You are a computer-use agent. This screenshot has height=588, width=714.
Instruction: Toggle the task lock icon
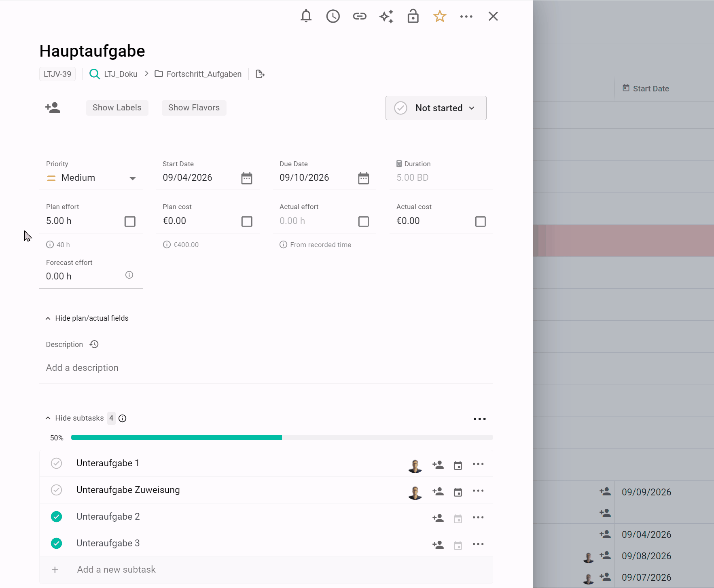(x=413, y=16)
